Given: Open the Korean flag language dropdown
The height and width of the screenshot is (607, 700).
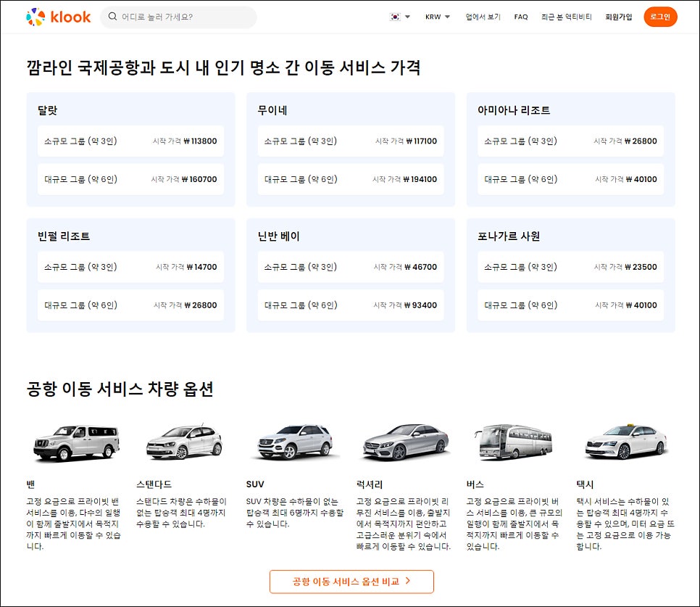Looking at the screenshot, I should point(400,17).
